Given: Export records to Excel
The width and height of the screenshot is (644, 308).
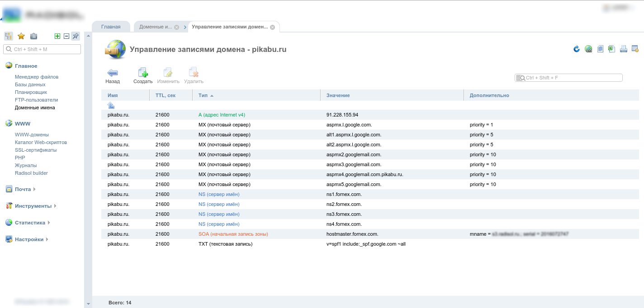Looking at the screenshot, I should tap(611, 49).
